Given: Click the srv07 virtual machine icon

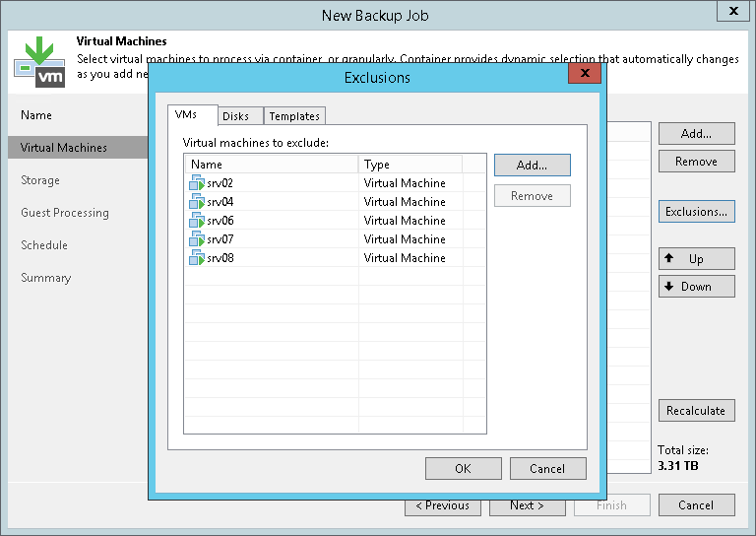Looking at the screenshot, I should (x=197, y=239).
